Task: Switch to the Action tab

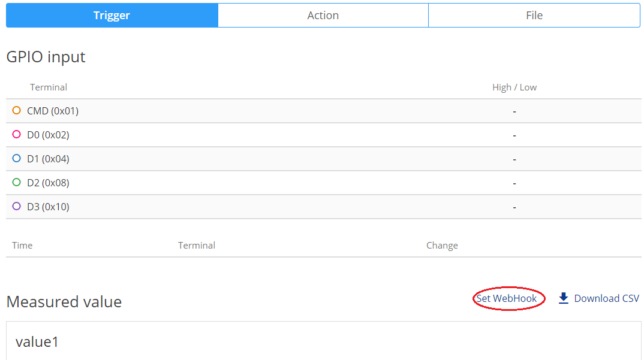Action: click(x=323, y=15)
